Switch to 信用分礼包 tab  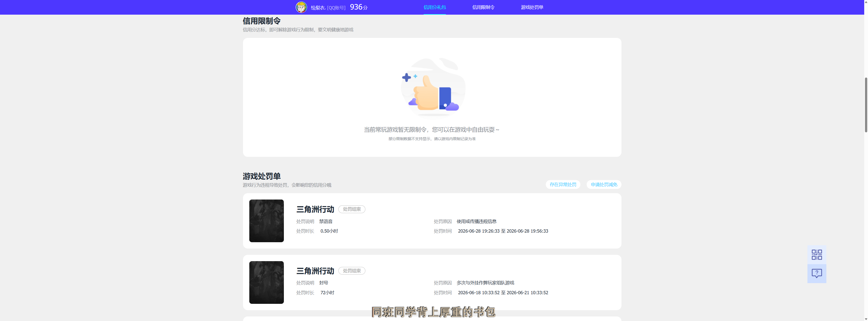434,7
